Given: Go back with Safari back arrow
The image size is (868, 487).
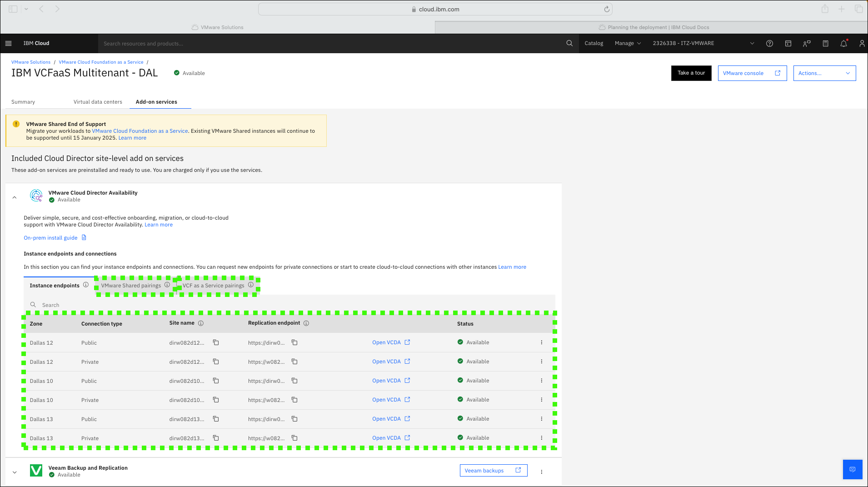Looking at the screenshot, I should 41,9.
